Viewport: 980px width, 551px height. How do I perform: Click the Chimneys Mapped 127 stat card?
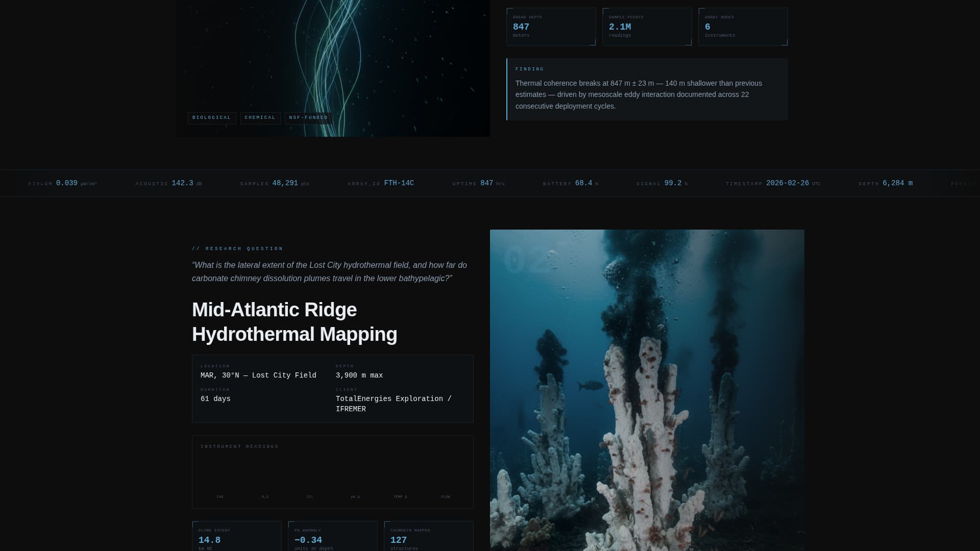428,537
